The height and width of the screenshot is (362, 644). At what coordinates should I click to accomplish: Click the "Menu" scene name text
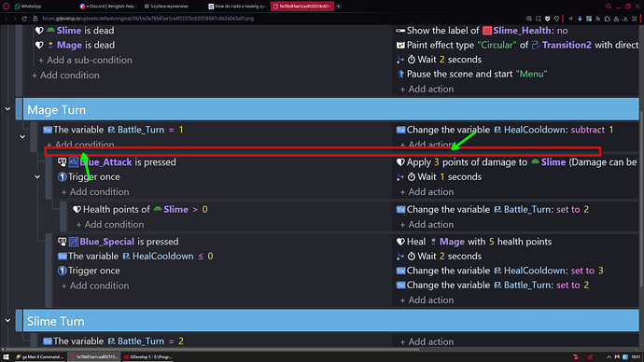(531, 75)
